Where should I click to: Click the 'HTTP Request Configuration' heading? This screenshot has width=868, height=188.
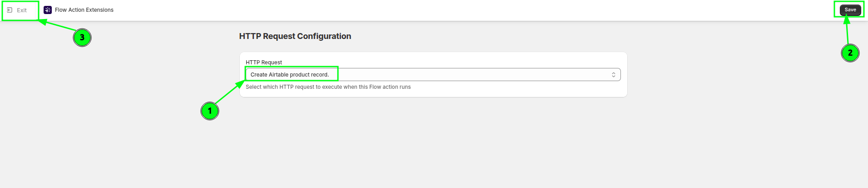click(x=295, y=36)
